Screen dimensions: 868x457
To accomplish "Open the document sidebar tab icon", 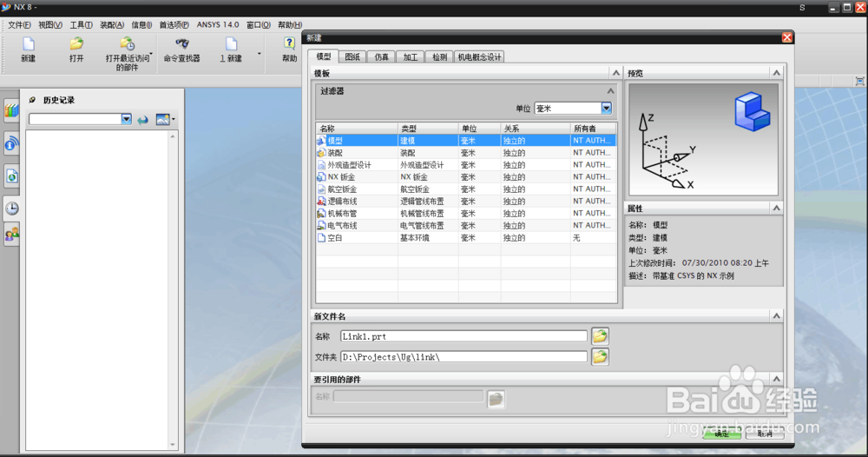I will tap(11, 176).
